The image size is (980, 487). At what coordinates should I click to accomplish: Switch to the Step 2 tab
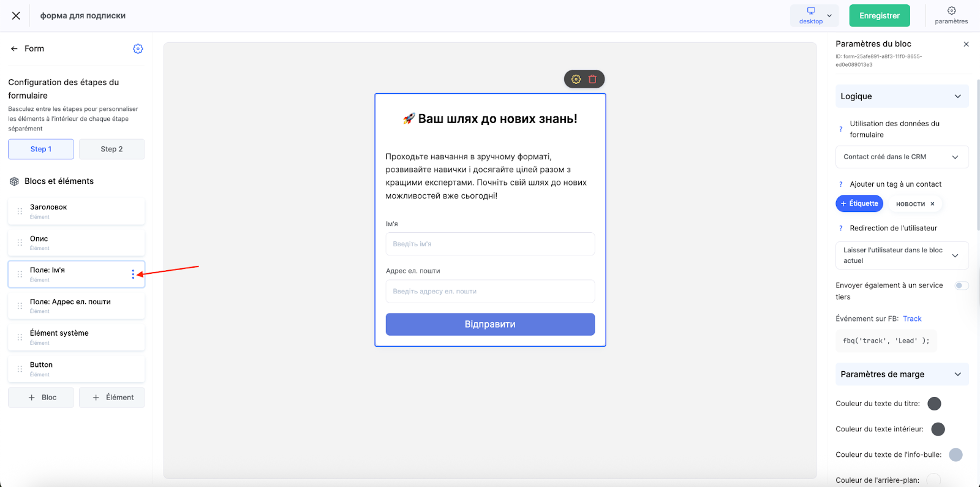point(111,149)
